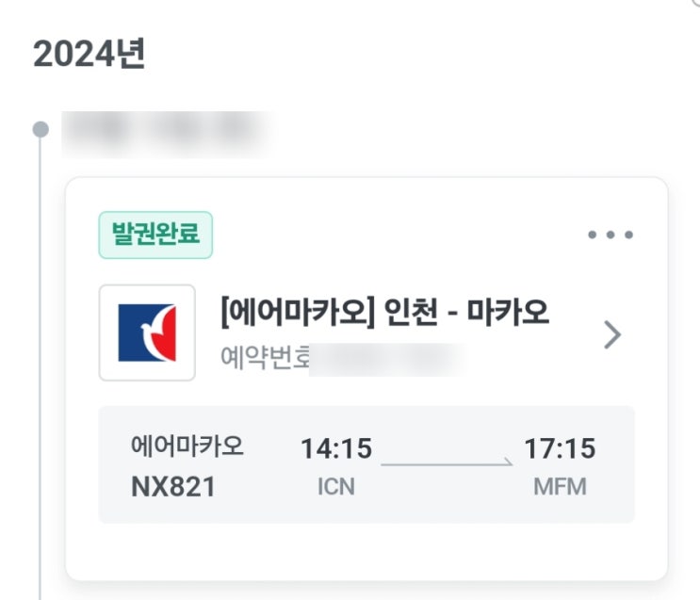Image resolution: width=700 pixels, height=600 pixels.
Task: Open booking details with the right chevron
Action: click(x=612, y=334)
